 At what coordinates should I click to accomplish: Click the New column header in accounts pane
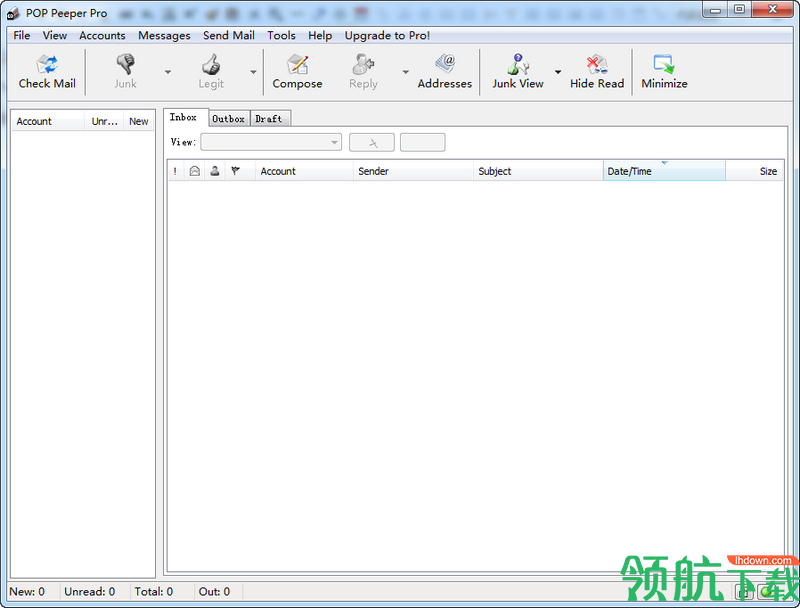click(139, 121)
